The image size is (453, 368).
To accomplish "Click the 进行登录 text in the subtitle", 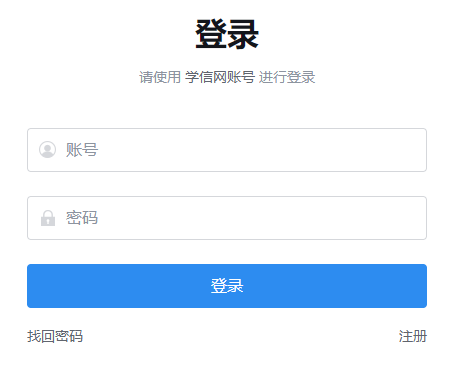I will click(287, 77).
